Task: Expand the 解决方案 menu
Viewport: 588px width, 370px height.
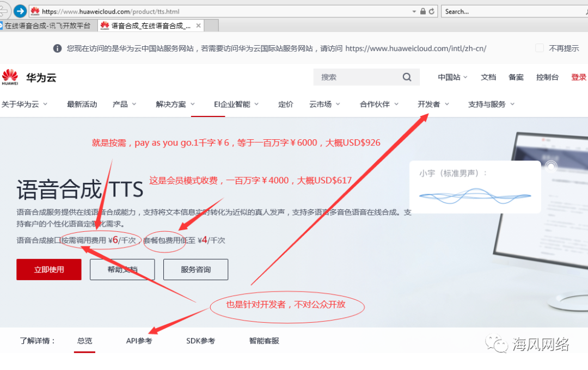Action: coord(175,104)
